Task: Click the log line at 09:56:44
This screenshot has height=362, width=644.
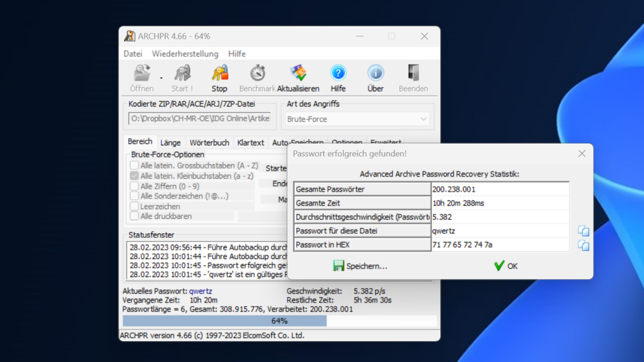Action: [208, 248]
